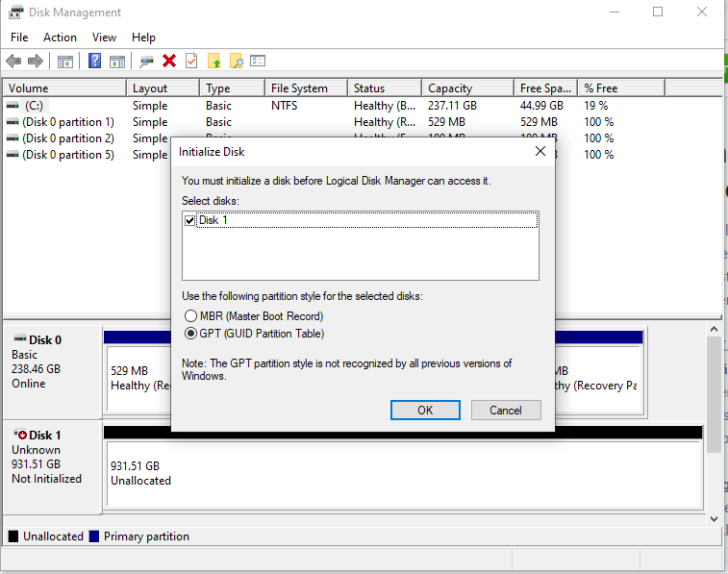728x574 pixels.
Task: Click drive icon of Disk 0 partition 2 row
Action: pyautogui.click(x=13, y=138)
